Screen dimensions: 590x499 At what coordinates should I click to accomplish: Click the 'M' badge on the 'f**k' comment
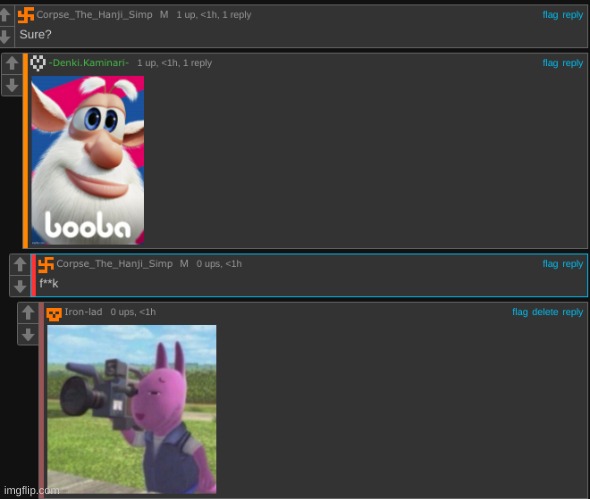tap(184, 264)
